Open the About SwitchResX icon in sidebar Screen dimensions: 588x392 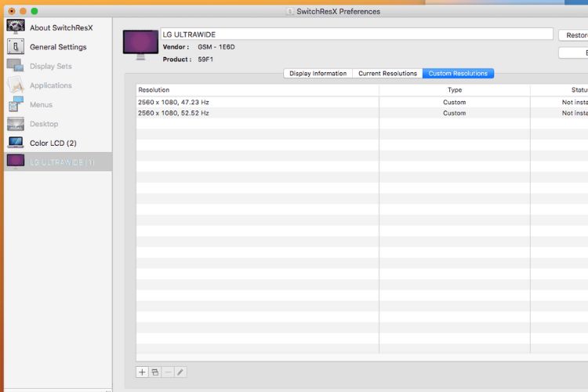[x=16, y=27]
